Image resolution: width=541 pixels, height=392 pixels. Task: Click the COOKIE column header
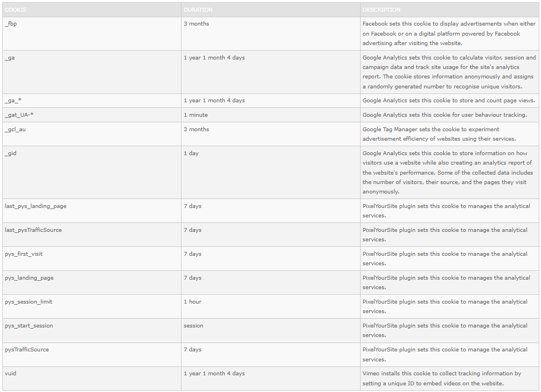pos(16,9)
